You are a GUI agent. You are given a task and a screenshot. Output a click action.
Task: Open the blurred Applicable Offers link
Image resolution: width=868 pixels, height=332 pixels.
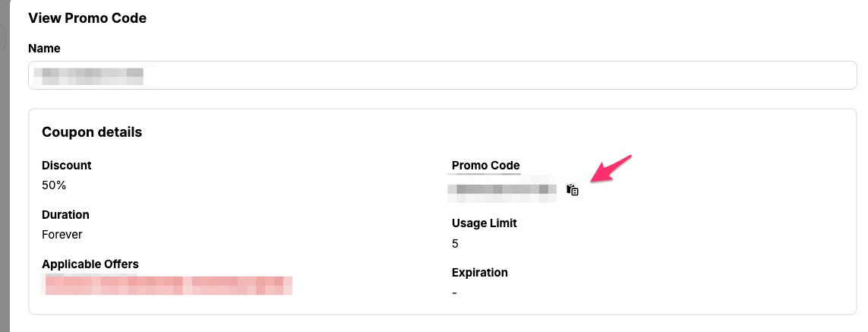167,280
